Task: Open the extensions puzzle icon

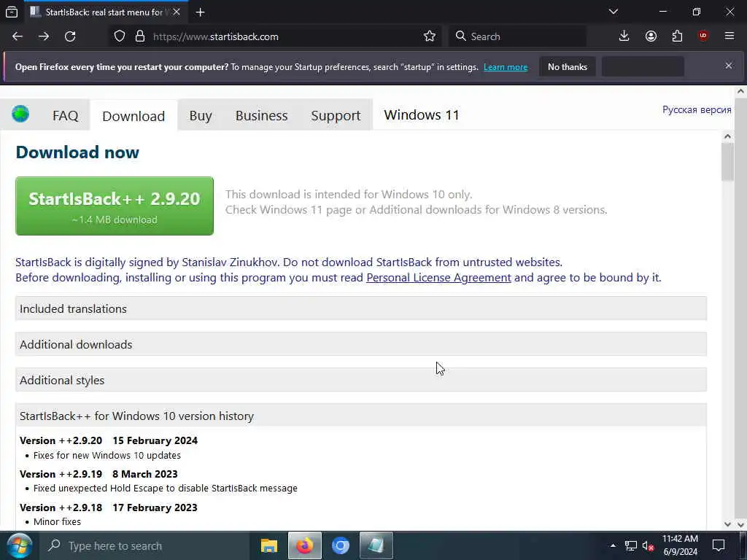Action: (677, 36)
